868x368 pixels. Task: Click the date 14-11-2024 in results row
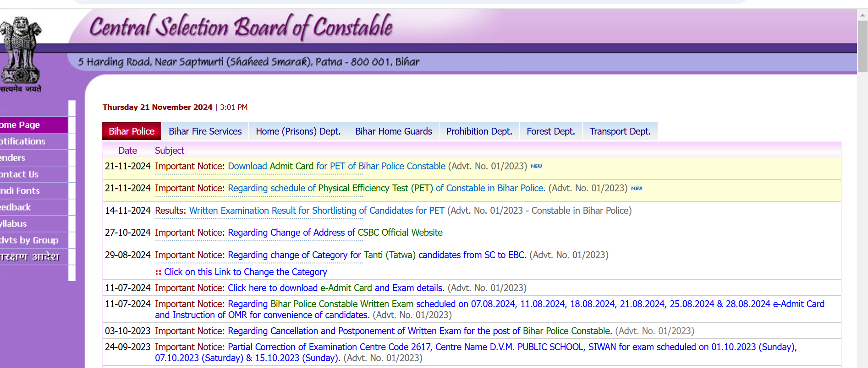coord(128,211)
